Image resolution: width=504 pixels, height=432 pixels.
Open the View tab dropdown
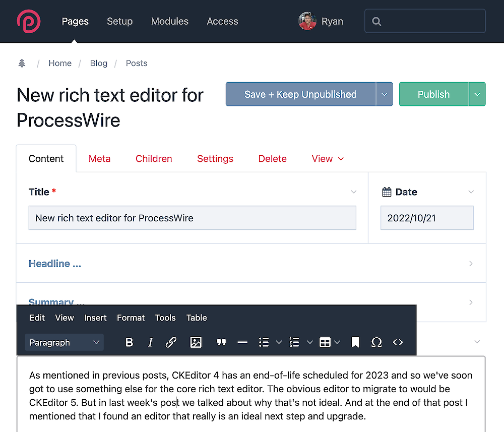328,158
